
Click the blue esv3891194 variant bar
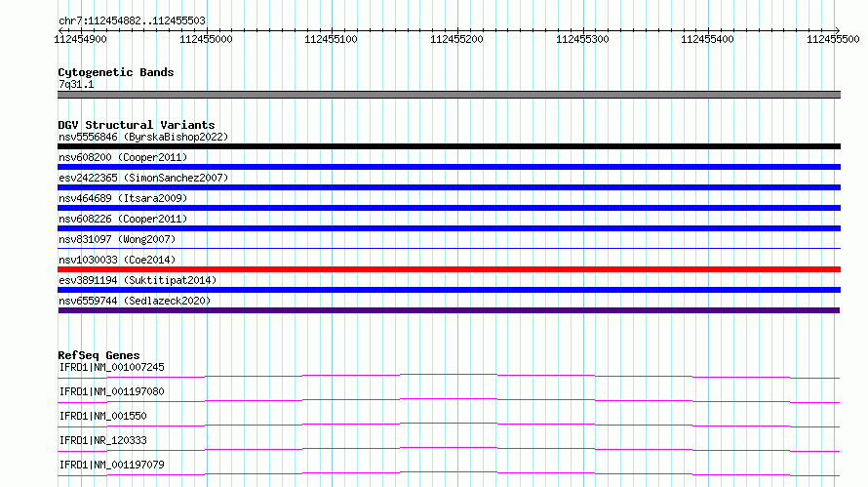tap(449, 290)
